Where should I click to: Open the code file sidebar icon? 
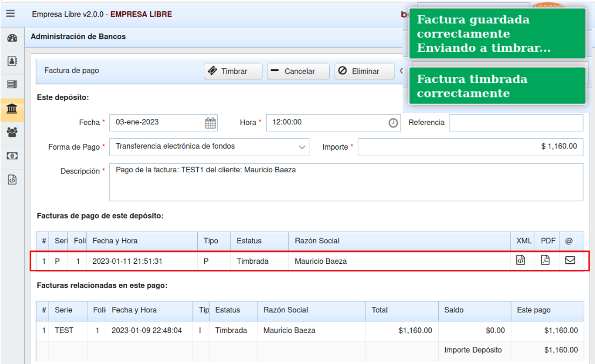pyautogui.click(x=11, y=180)
